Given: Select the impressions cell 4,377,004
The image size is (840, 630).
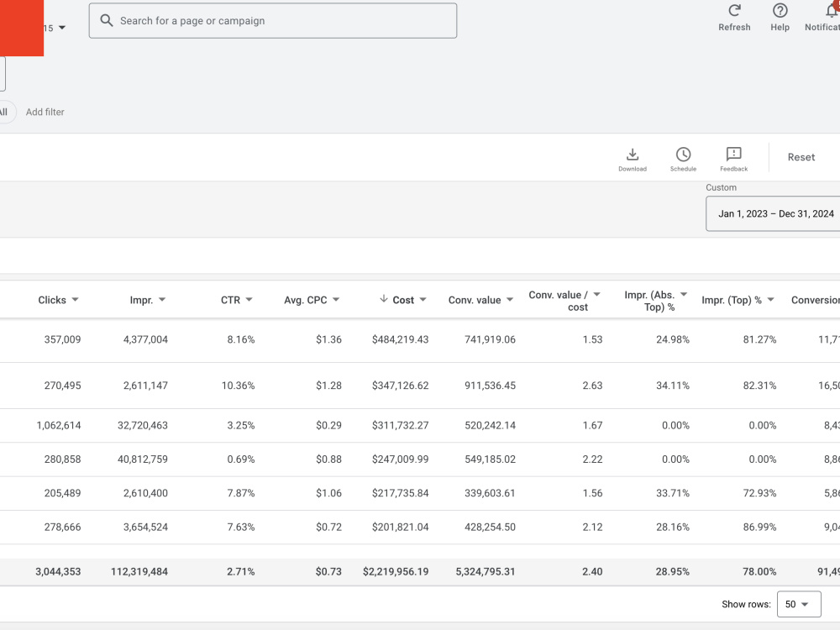Looking at the screenshot, I should point(145,339).
